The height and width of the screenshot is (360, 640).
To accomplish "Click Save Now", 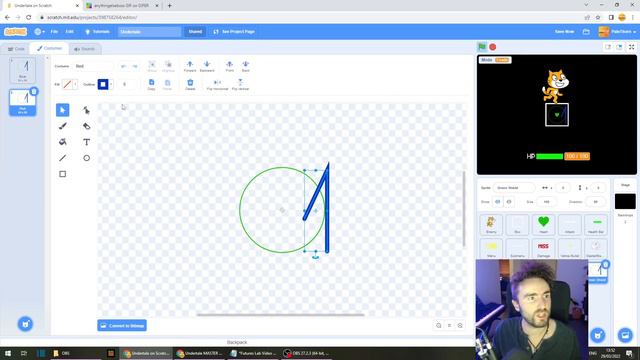I will (x=564, y=31).
